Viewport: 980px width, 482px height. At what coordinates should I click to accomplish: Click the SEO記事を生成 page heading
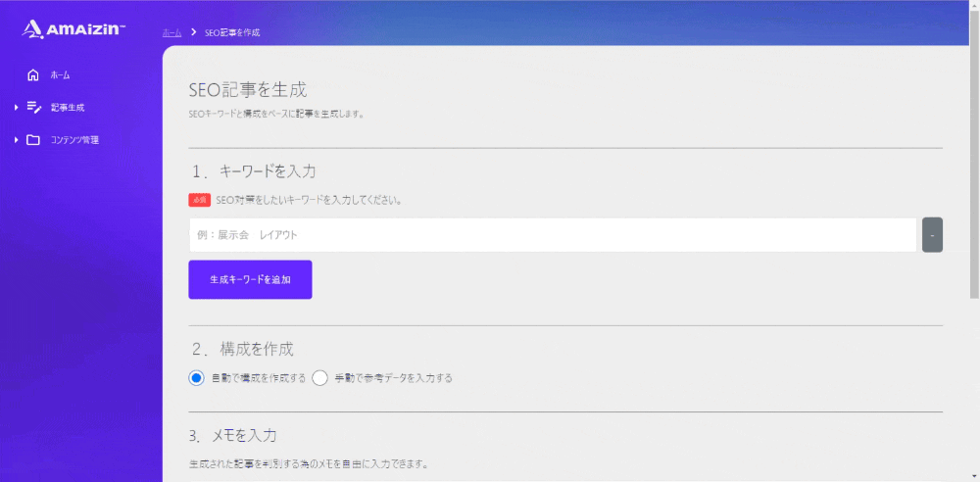247,90
